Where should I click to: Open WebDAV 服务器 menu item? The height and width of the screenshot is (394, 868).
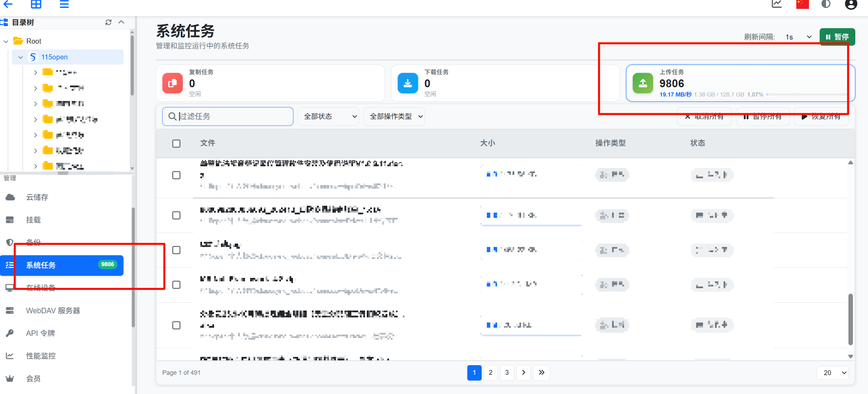pos(53,311)
